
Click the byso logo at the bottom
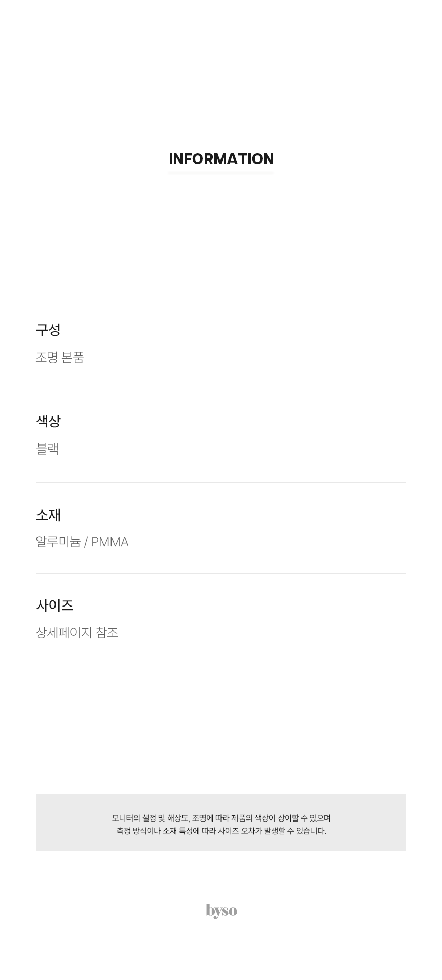(222, 911)
